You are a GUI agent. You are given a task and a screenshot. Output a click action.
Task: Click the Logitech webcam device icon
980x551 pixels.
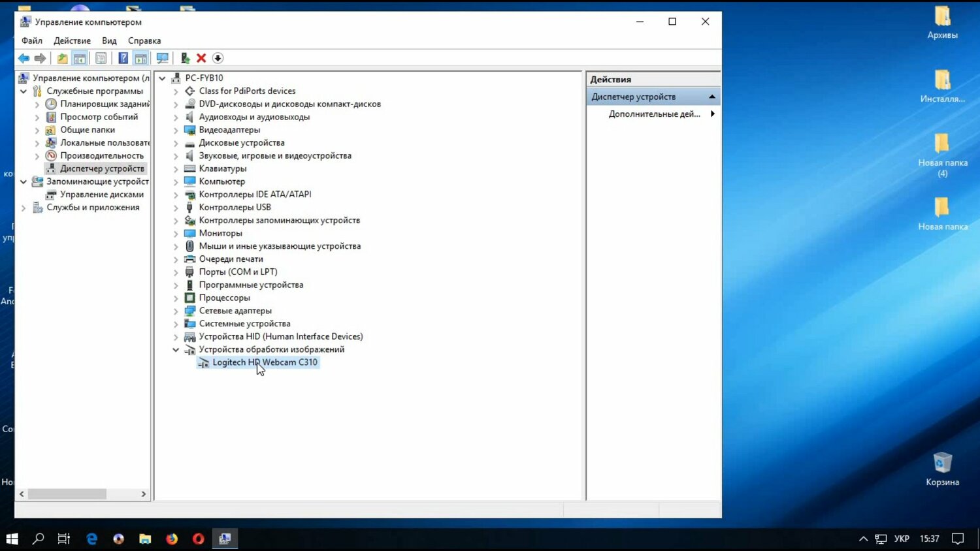pos(203,362)
